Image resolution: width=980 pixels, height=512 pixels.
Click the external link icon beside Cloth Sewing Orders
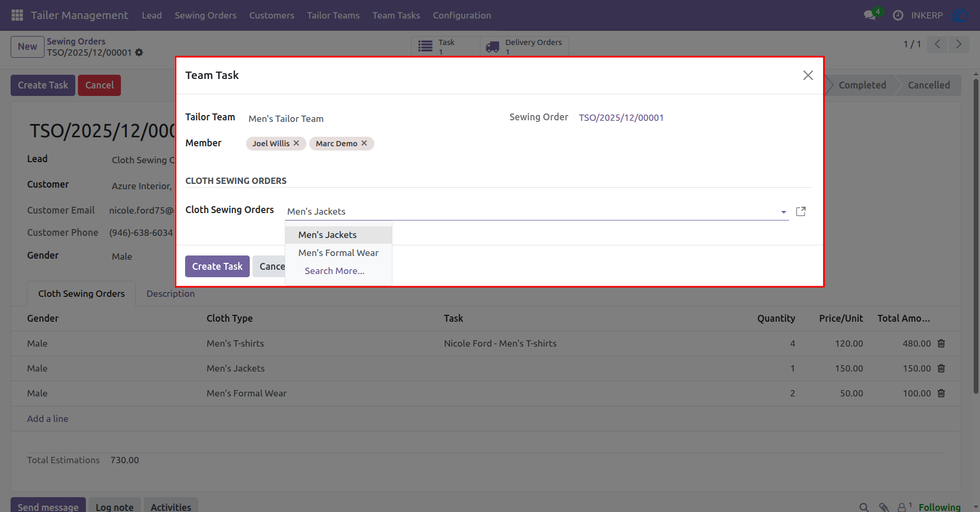[x=801, y=211]
